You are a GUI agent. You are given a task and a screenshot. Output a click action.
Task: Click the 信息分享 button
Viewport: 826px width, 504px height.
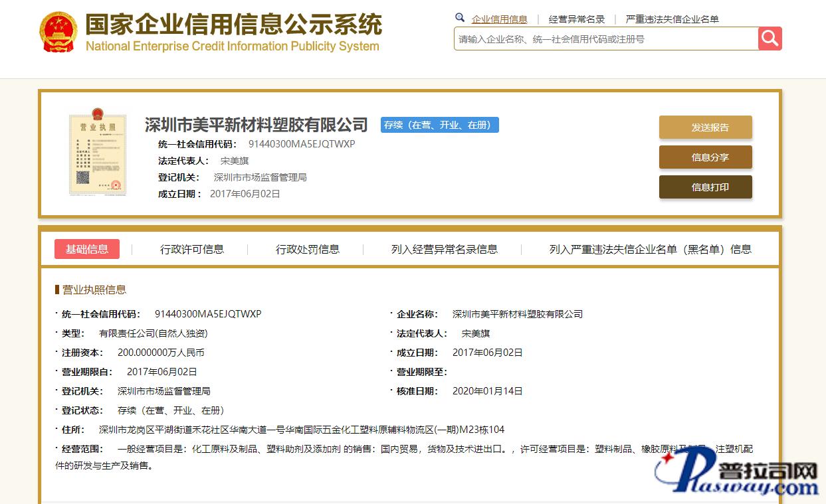tap(705, 157)
